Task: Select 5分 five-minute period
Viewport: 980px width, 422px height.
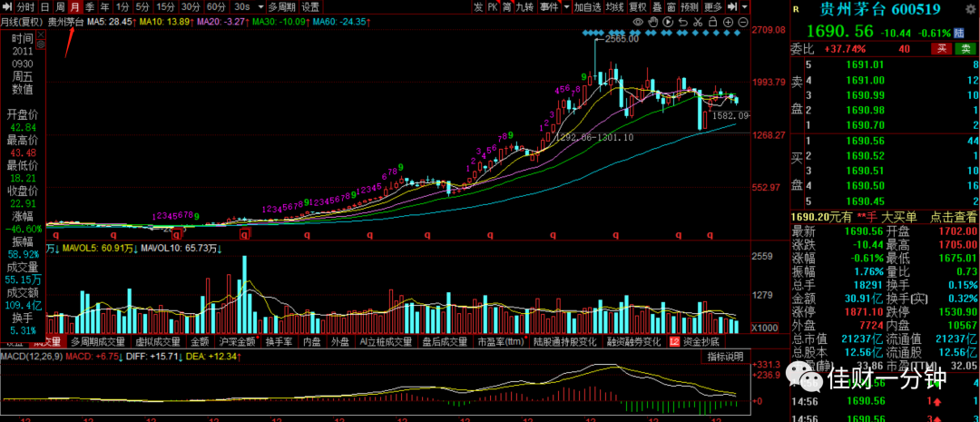Action: click(x=142, y=7)
